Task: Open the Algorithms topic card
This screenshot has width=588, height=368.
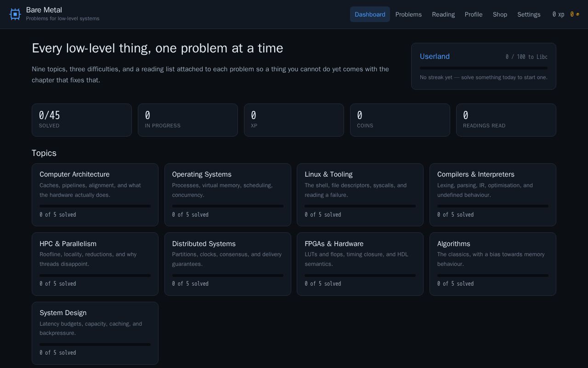Action: [493, 264]
